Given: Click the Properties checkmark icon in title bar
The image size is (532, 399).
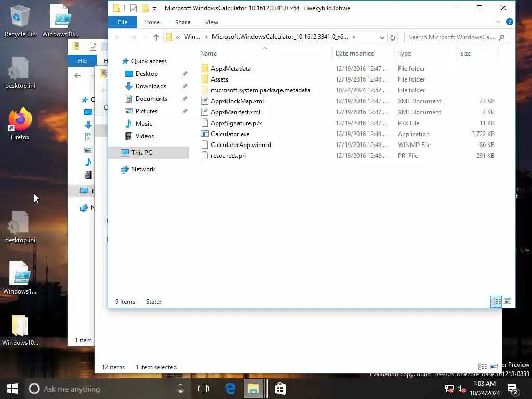Looking at the screenshot, I should coord(134,8).
